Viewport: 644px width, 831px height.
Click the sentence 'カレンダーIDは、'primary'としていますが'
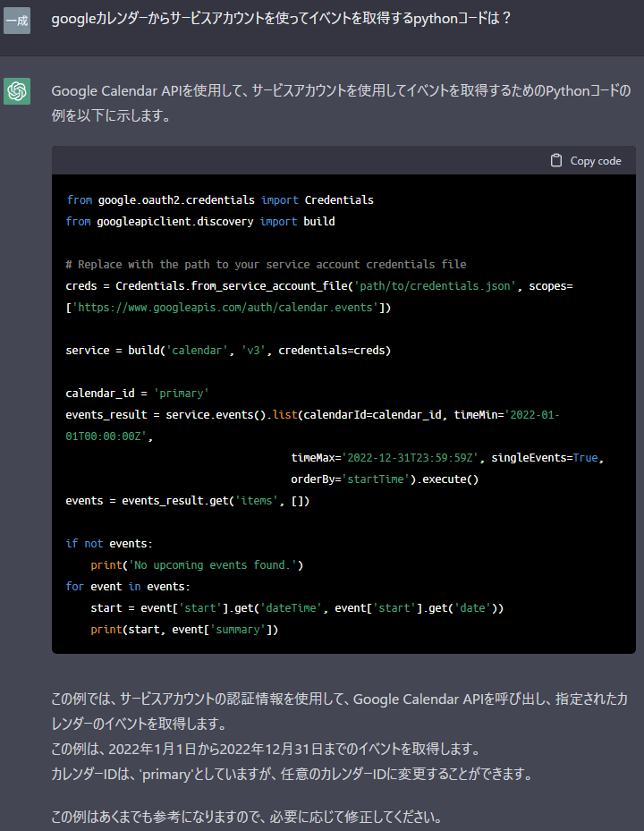click(292, 775)
